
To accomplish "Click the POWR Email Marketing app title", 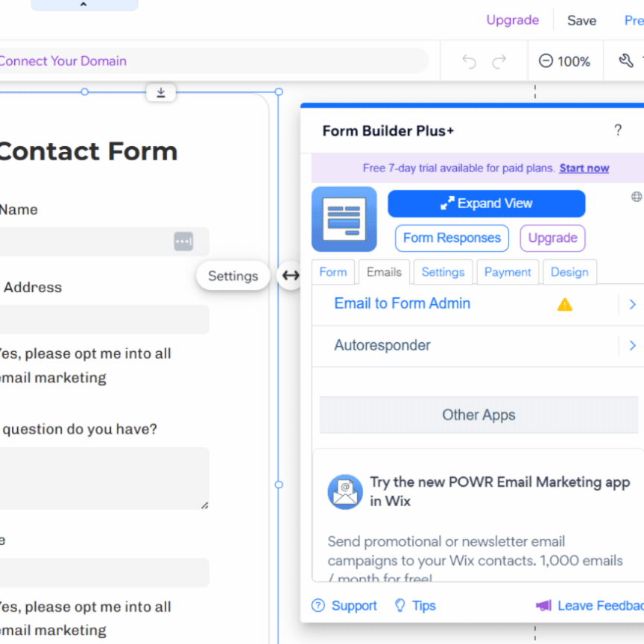I will [x=500, y=492].
